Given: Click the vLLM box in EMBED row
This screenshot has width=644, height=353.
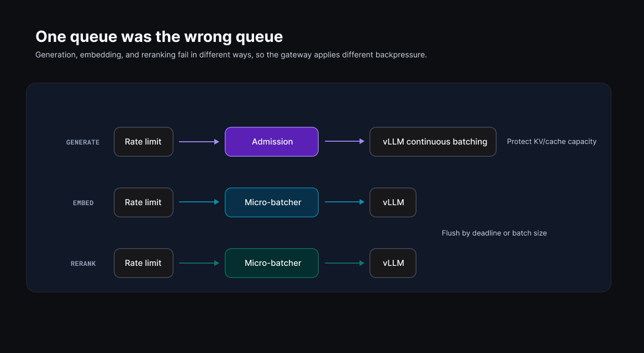Looking at the screenshot, I should pyautogui.click(x=393, y=202).
